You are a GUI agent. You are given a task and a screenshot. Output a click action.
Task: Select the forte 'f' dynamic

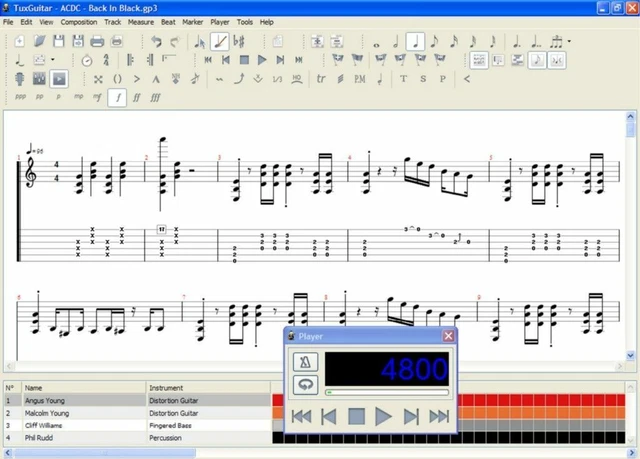click(118, 97)
